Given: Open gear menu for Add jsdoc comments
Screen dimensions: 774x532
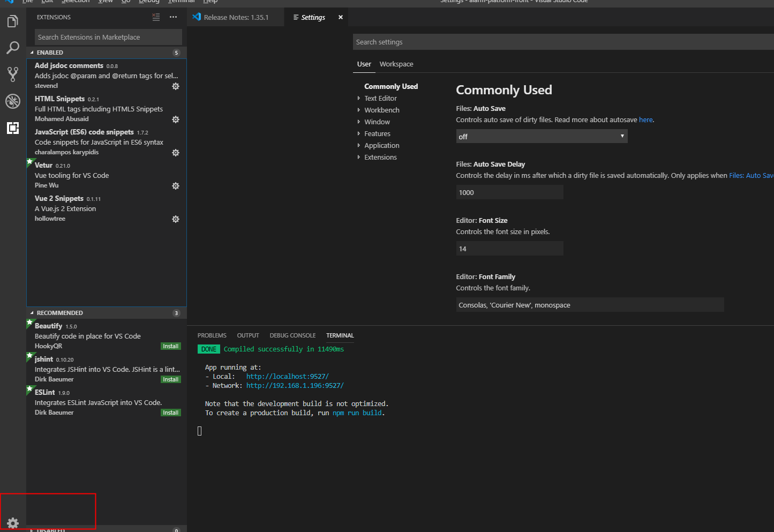Looking at the screenshot, I should click(176, 86).
